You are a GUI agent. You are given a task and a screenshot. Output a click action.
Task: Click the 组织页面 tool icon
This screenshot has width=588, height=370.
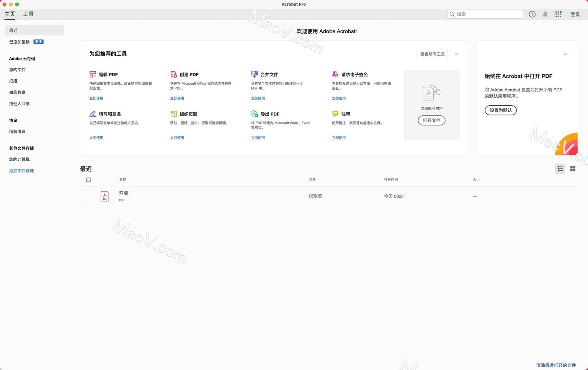tap(173, 114)
